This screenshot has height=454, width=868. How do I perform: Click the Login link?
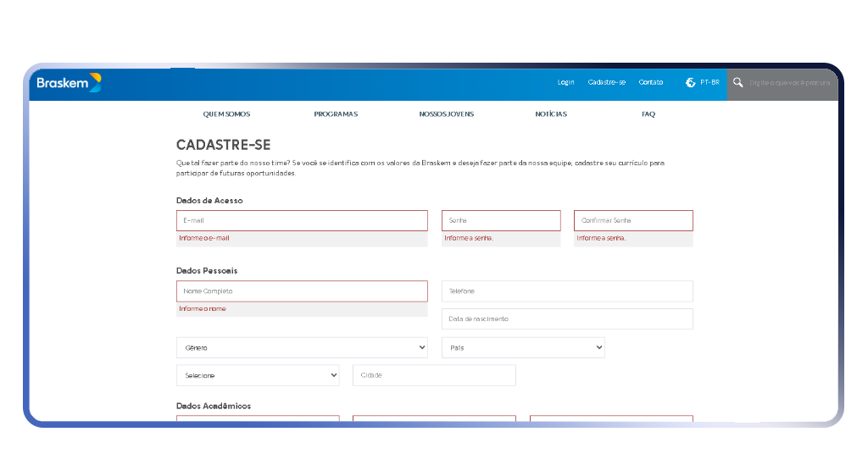pyautogui.click(x=565, y=82)
